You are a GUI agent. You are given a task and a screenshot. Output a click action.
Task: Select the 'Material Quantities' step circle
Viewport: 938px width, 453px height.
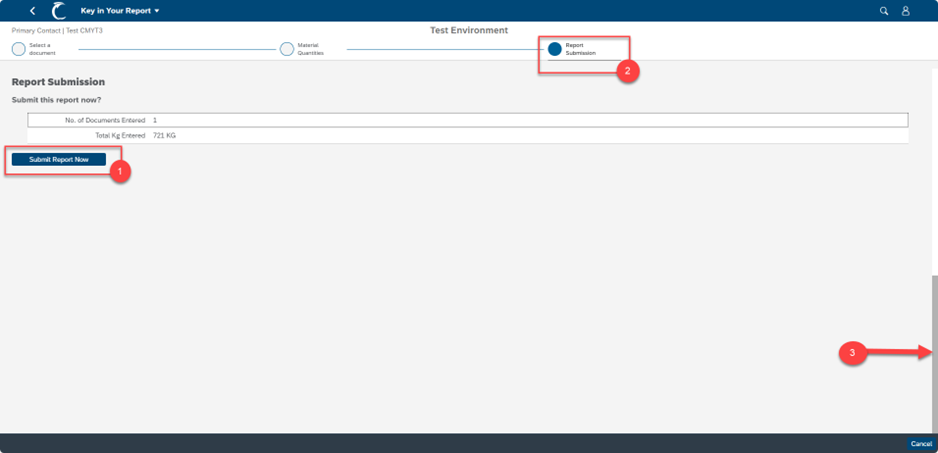(x=287, y=49)
